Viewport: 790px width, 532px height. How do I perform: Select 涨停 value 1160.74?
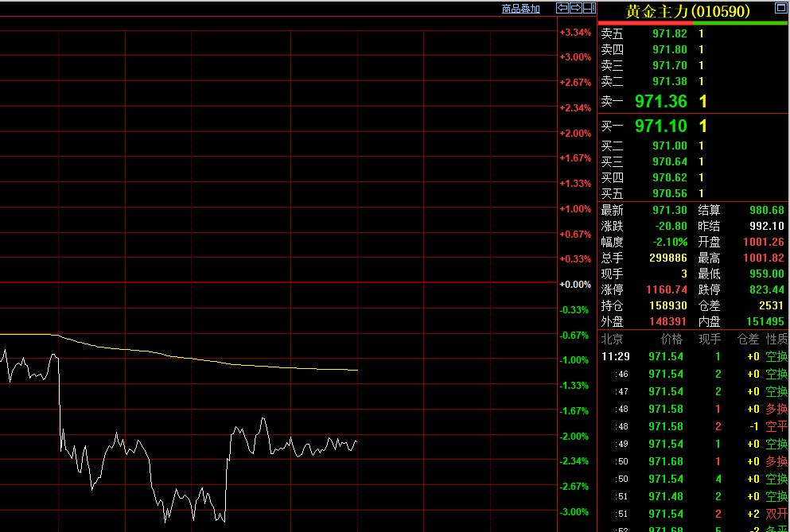tap(667, 289)
